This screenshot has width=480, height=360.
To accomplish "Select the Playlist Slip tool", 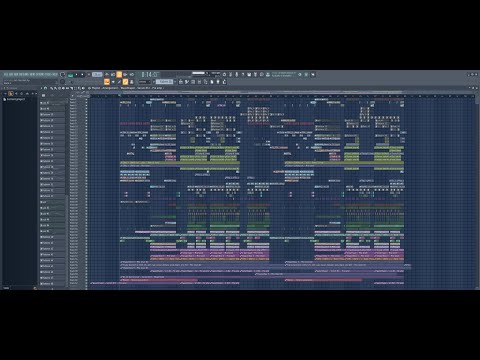I will [67, 88].
